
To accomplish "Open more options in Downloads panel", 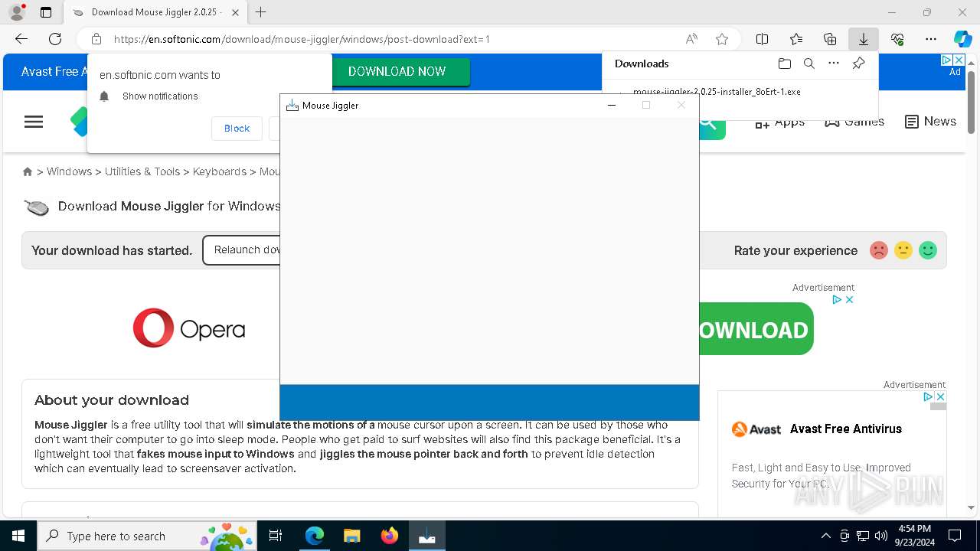I will [834, 64].
